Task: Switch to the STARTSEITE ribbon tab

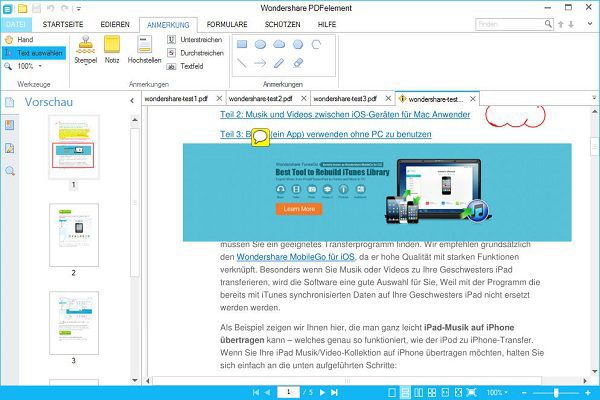Action: tap(63, 24)
